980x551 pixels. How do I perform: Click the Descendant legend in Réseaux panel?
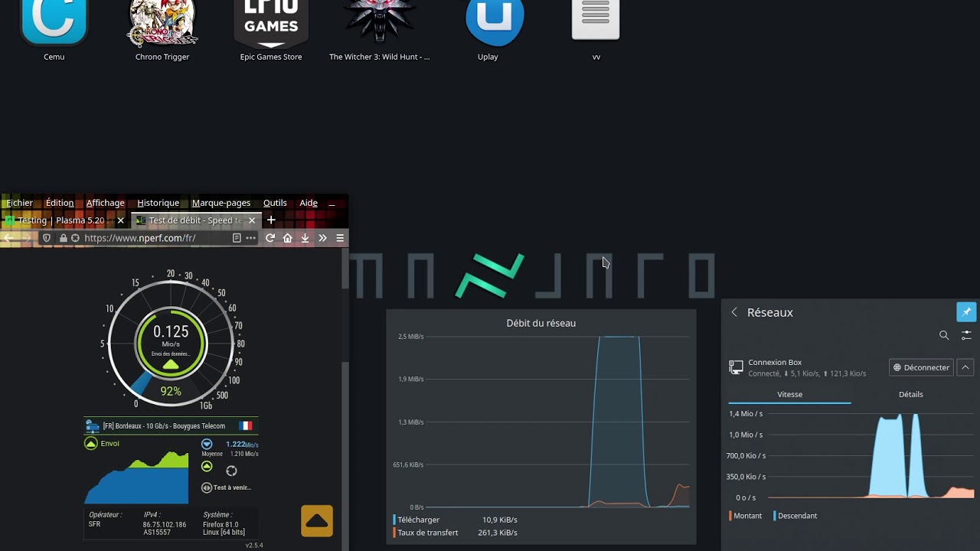[x=795, y=516]
